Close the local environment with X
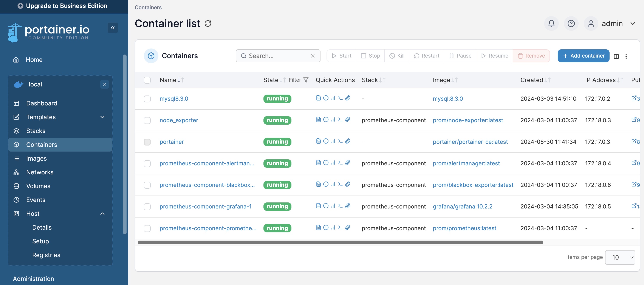Screen dimensions: 644x285 click(x=105, y=84)
